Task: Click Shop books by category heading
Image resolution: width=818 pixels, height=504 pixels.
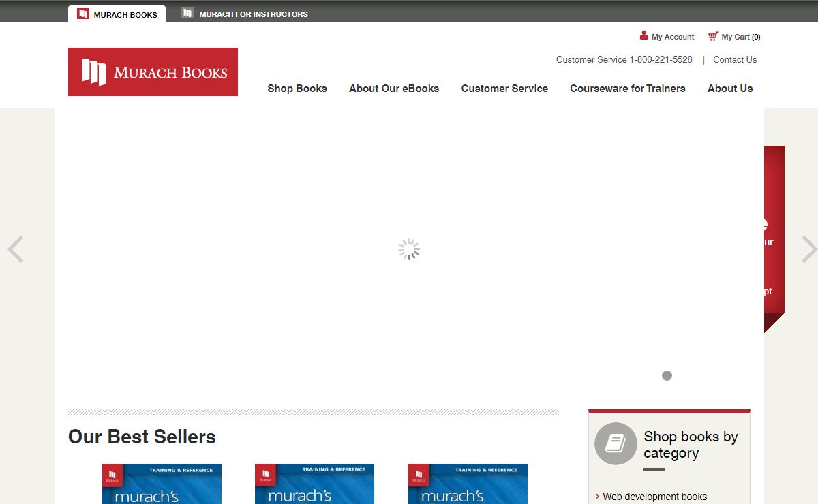Action: [691, 445]
